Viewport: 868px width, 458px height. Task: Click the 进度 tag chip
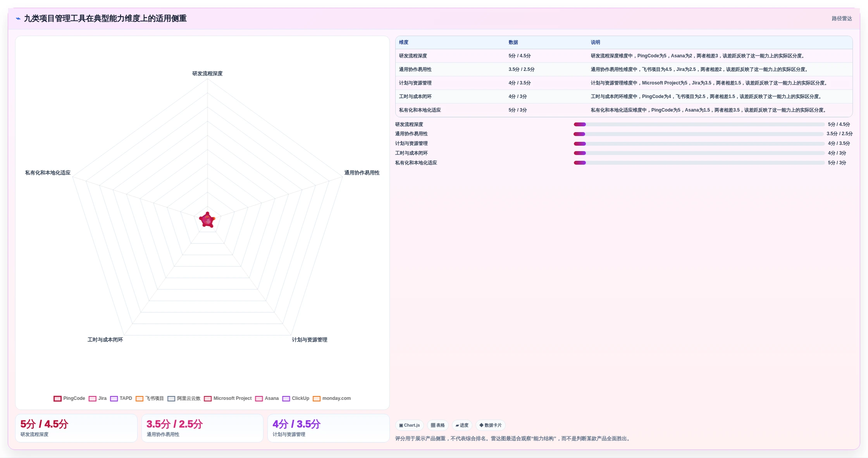tap(462, 425)
